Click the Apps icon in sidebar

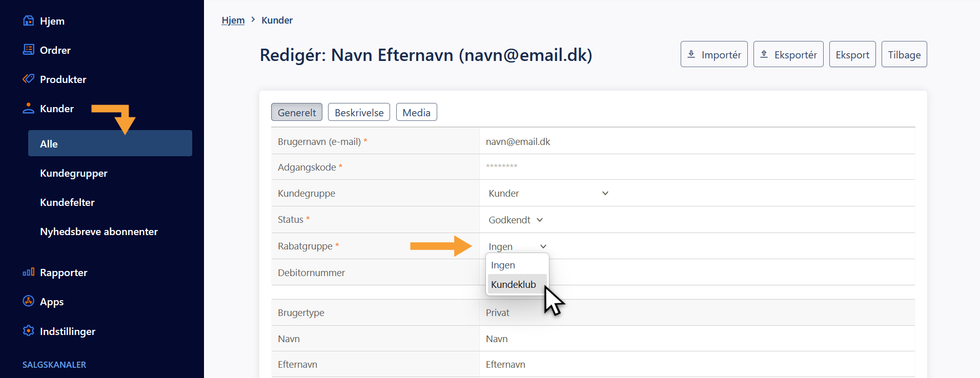[x=29, y=301]
